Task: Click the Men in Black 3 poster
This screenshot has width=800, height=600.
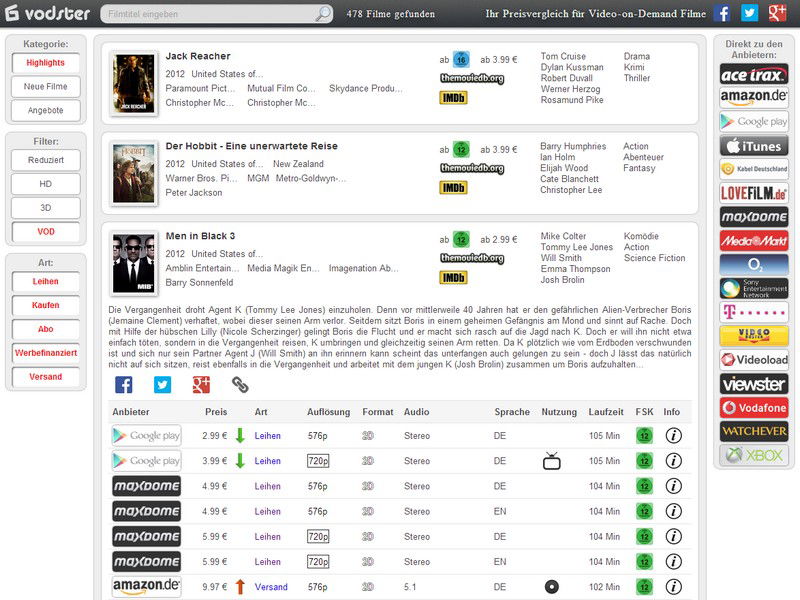Action: coord(133,263)
